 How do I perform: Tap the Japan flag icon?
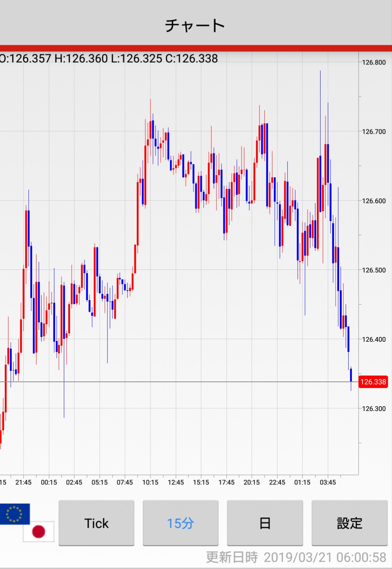(x=39, y=531)
